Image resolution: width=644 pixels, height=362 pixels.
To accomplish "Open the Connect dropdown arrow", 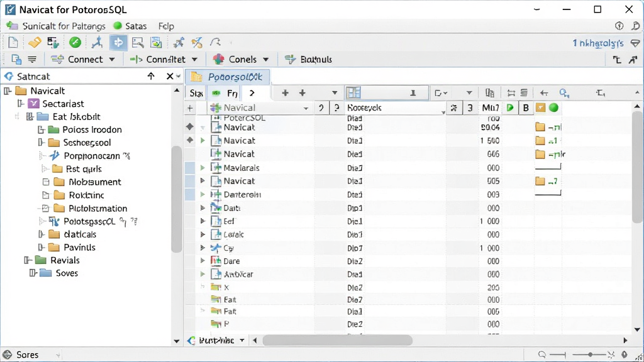I will [112, 60].
